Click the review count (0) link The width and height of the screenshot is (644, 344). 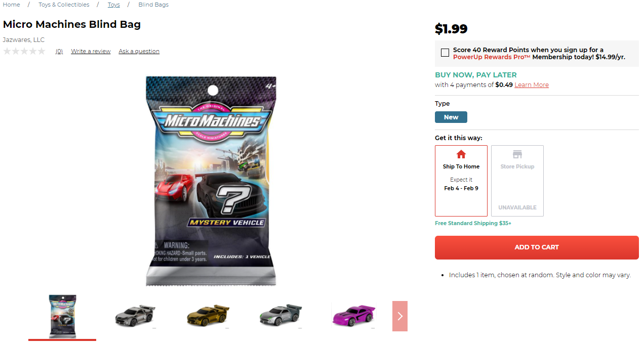point(59,51)
